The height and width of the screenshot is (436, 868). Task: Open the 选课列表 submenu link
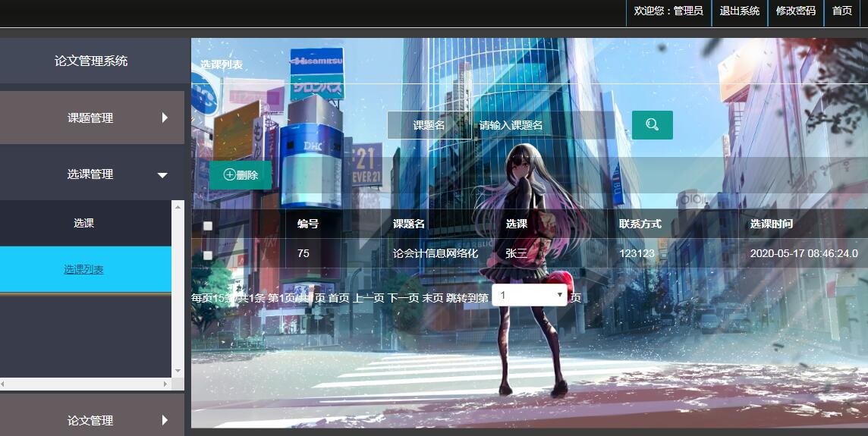click(x=83, y=269)
